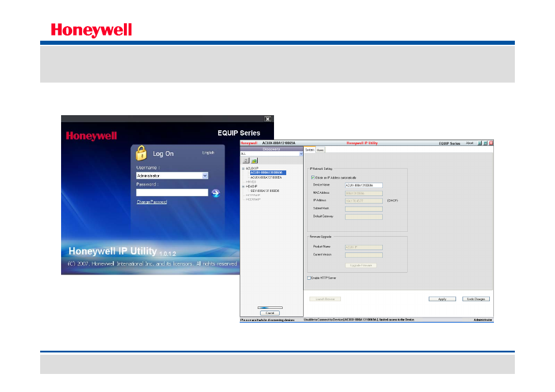Click the IP Address field
555x392 pixels.
tap(364, 201)
